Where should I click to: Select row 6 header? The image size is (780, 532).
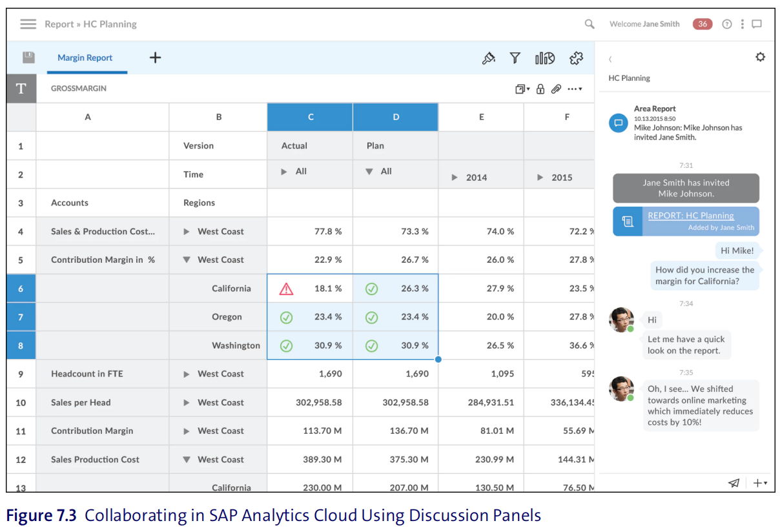coord(21,289)
